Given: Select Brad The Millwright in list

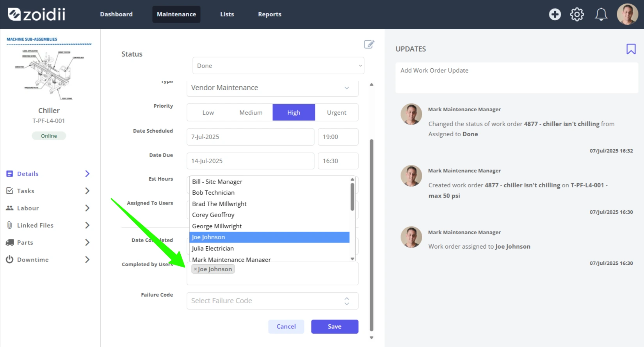Looking at the screenshot, I should pyautogui.click(x=269, y=204).
